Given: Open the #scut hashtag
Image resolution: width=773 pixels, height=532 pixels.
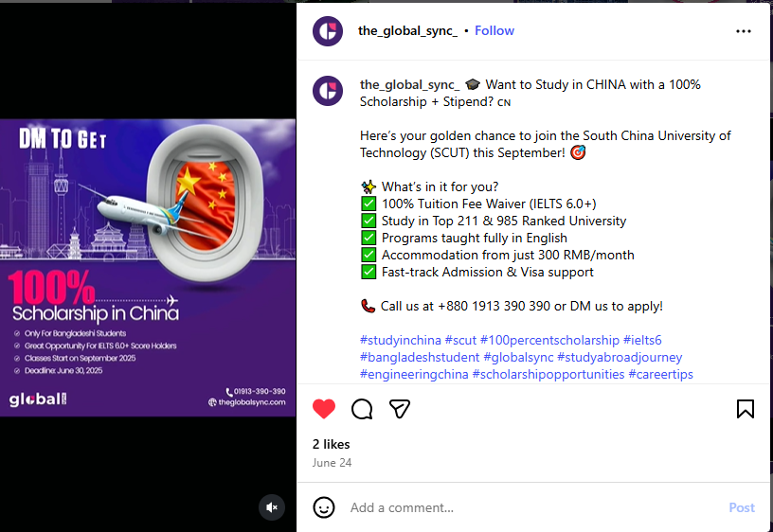Looking at the screenshot, I should (461, 341).
